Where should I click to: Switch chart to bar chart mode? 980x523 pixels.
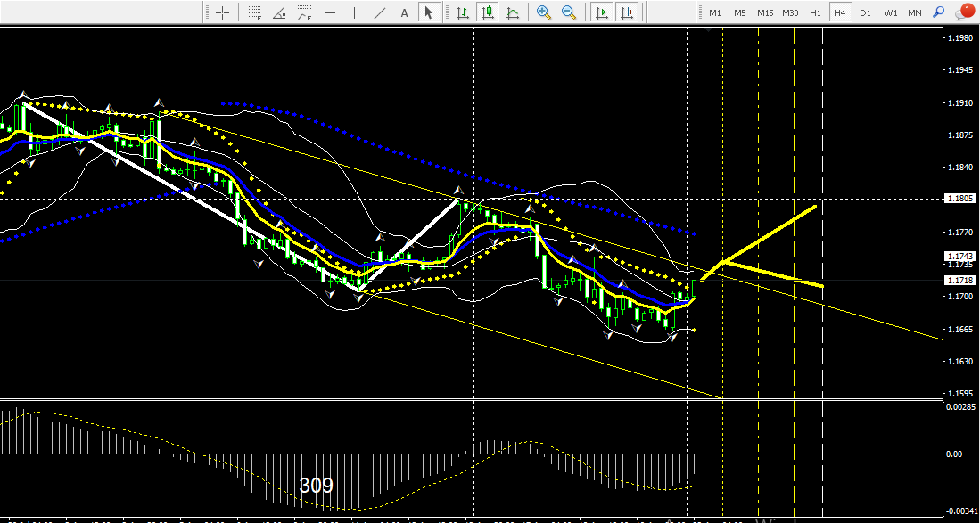point(463,12)
